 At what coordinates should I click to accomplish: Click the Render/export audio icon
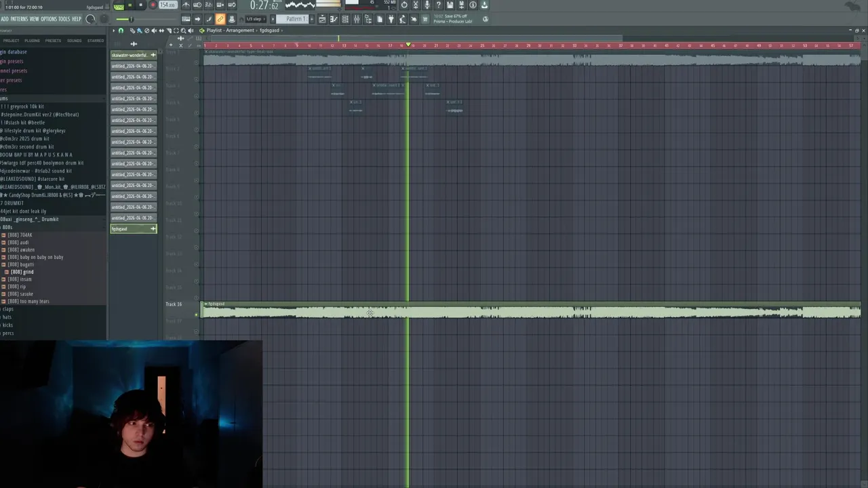click(x=461, y=5)
